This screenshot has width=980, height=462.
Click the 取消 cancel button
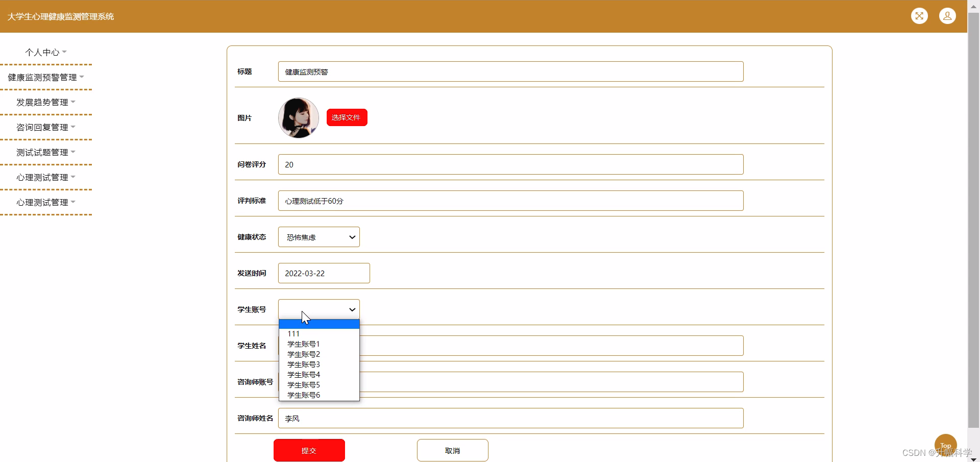[x=452, y=450]
